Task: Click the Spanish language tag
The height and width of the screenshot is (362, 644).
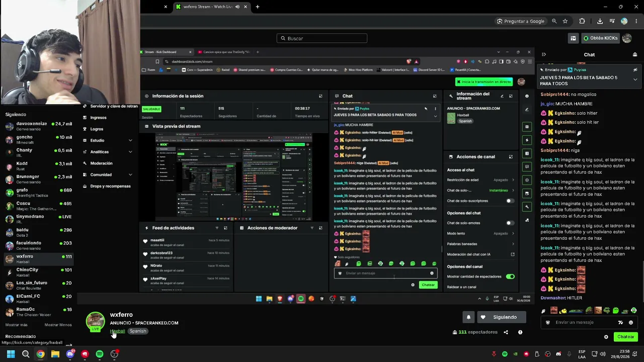Action: pyautogui.click(x=138, y=331)
